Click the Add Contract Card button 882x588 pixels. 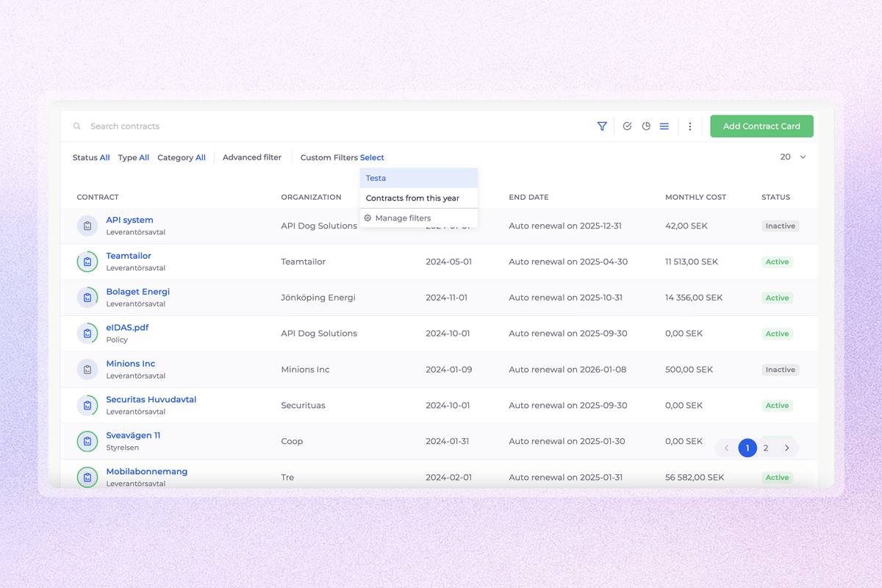coord(761,126)
